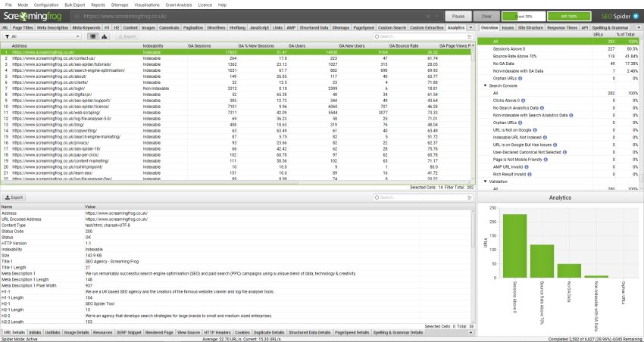Image resolution: width=644 pixels, height=342 pixels.
Task: Click the top table search field
Action: (x=423, y=36)
